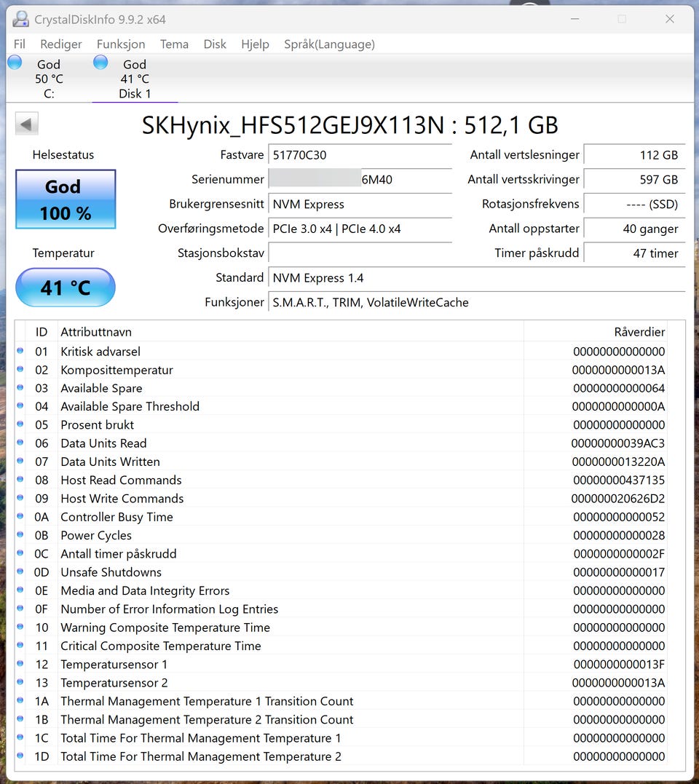Image resolution: width=699 pixels, height=784 pixels.
Task: Click the Fastvare field showing 51770C30
Action: [360, 155]
